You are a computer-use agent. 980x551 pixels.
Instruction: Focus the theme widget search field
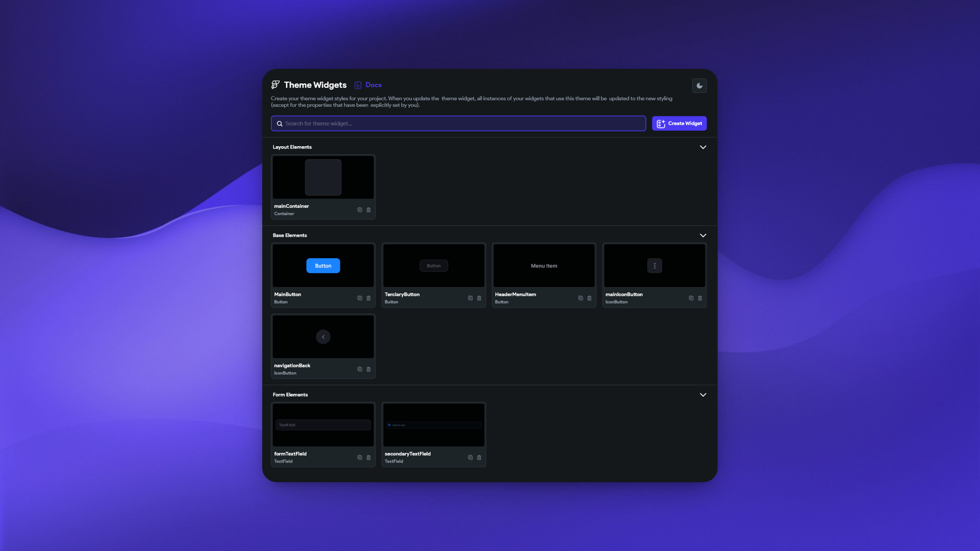[458, 123]
